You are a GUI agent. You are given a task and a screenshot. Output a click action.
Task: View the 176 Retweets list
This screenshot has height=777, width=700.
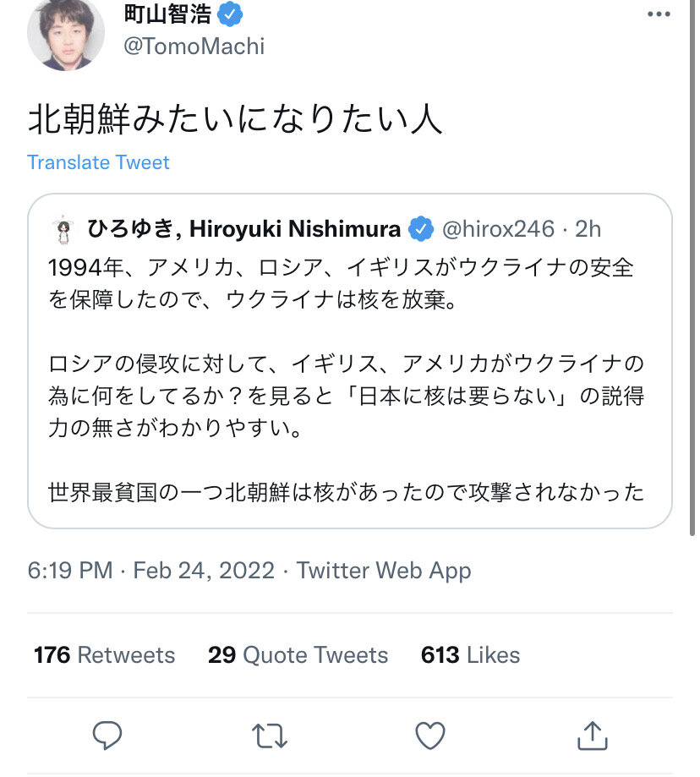[104, 655]
